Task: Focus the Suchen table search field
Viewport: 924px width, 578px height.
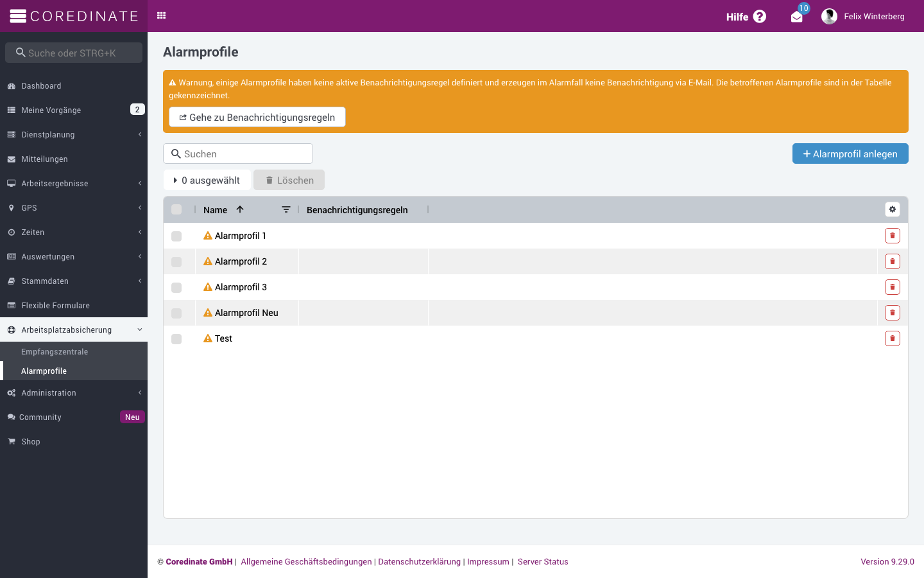Action: click(238, 153)
